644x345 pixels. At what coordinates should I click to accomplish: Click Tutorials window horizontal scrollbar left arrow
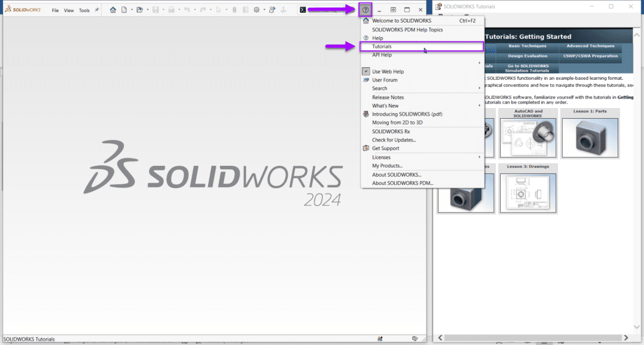coord(440,337)
